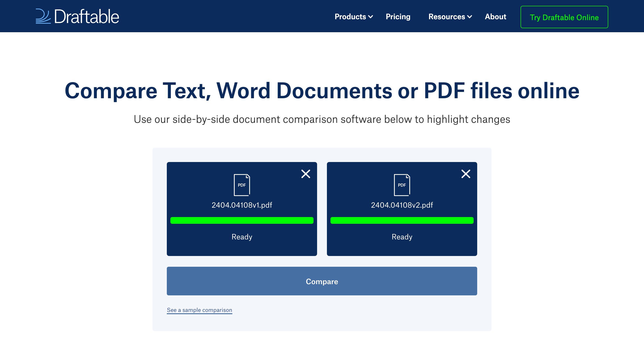Click the right file's green progress bar
644x354 pixels.
coord(402,220)
